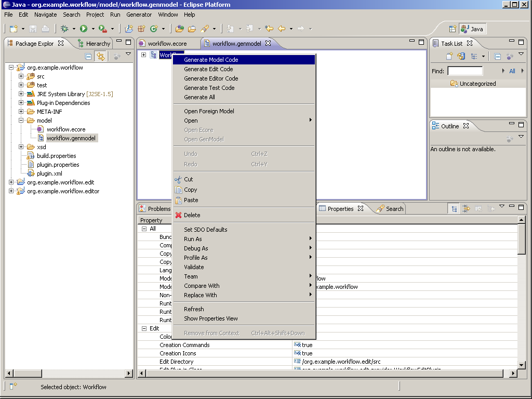
Task: Toggle Link with Editor in Package Explorer
Action: point(100,57)
